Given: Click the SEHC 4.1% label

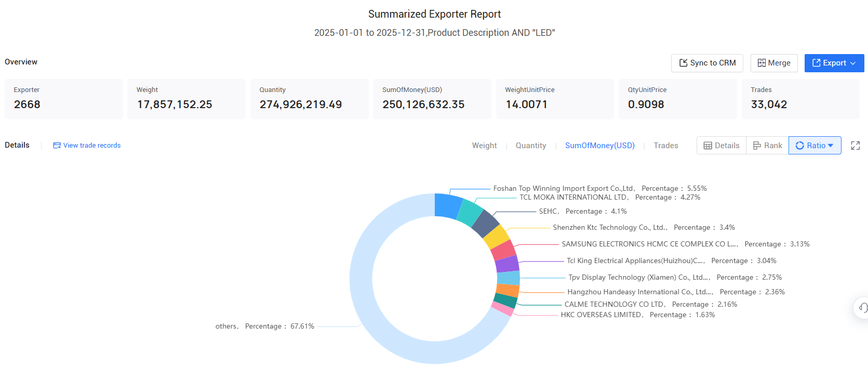Looking at the screenshot, I should click(x=583, y=211).
